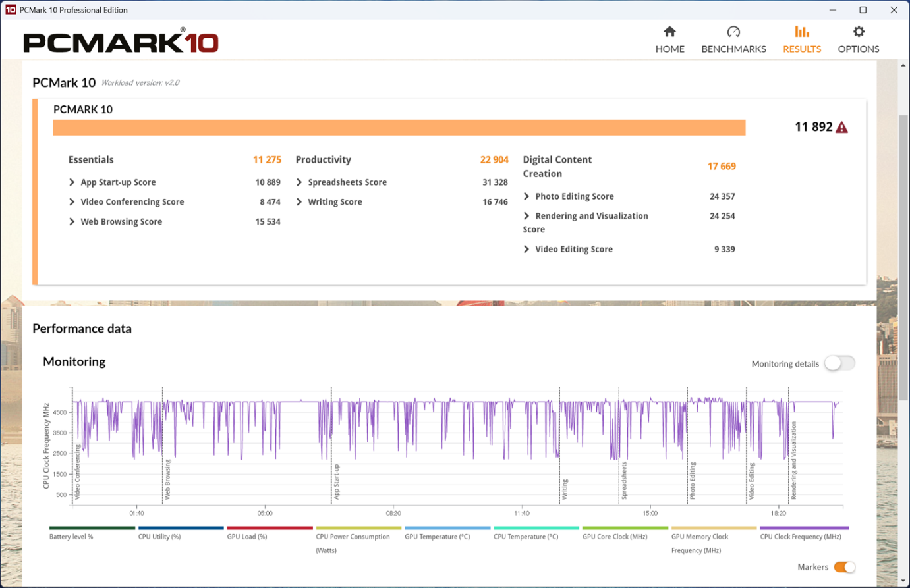Open Options gear icon
910x588 pixels.
[x=858, y=32]
